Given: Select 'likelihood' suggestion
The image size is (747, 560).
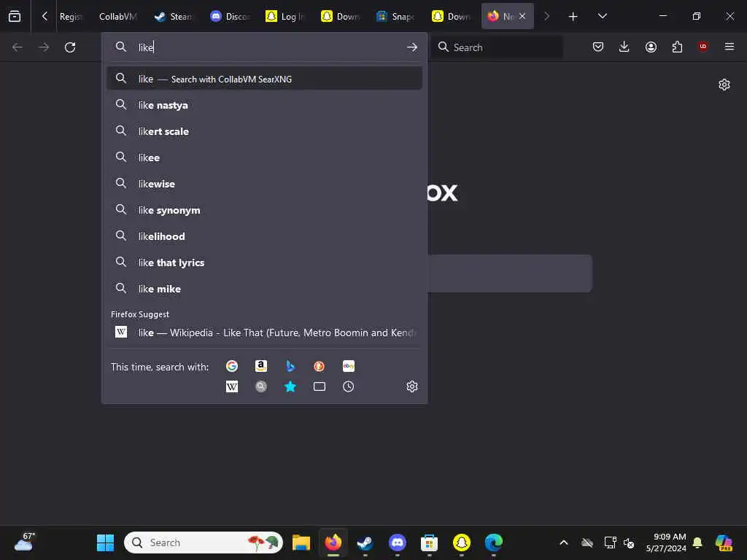Looking at the screenshot, I should 265,236.
